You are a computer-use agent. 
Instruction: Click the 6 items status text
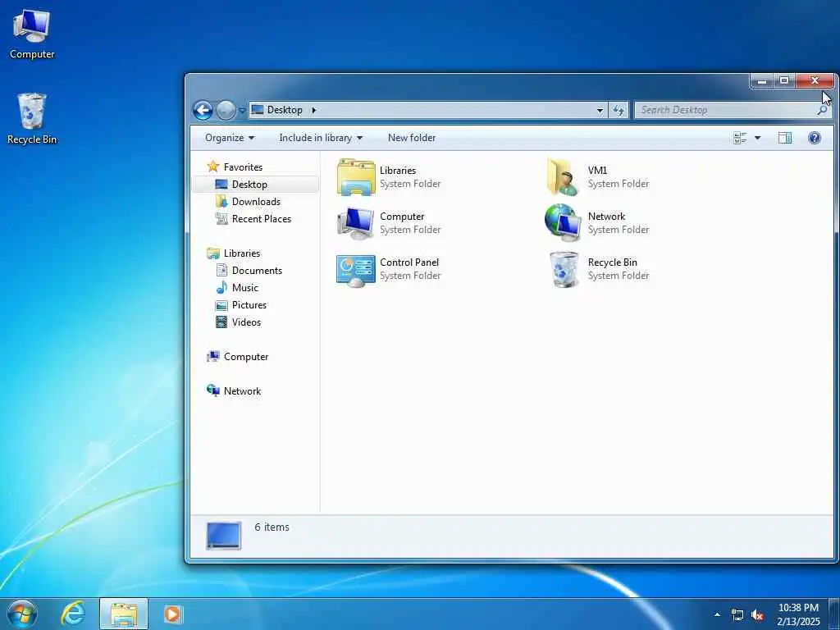pos(272,527)
